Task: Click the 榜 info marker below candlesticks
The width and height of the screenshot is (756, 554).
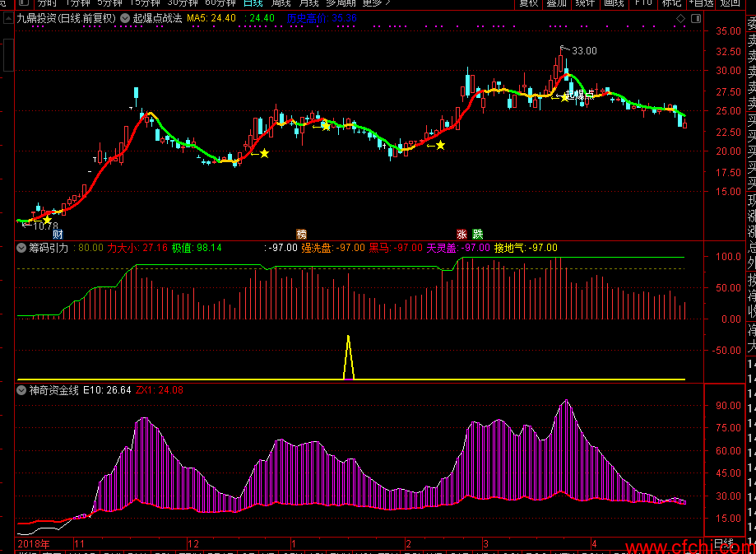Action: (x=301, y=234)
